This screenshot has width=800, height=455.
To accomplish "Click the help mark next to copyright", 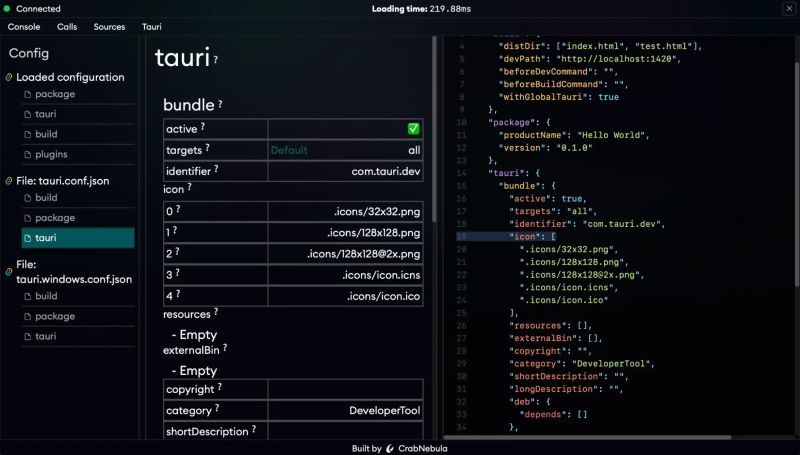I will (x=220, y=387).
